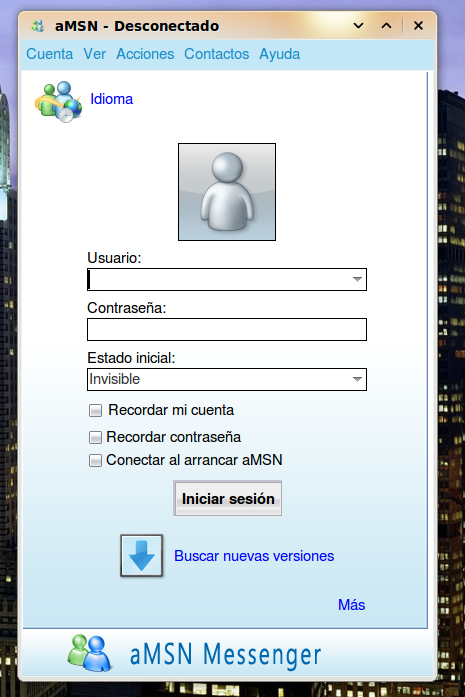
Task: Open the Contactos menu
Action: [216, 54]
